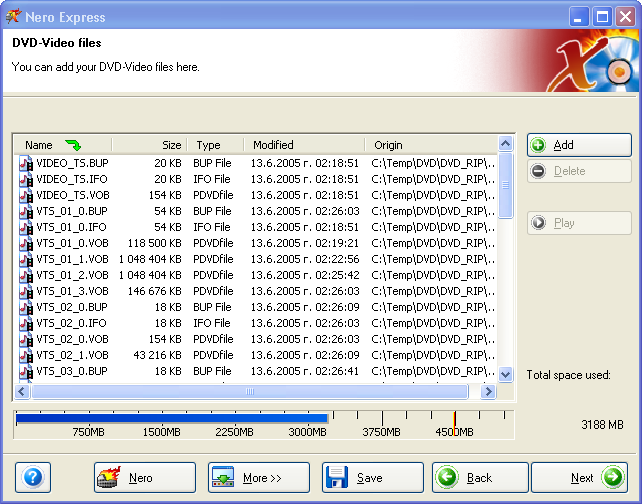Click the red DVD capacity limit marker

pos(454,421)
